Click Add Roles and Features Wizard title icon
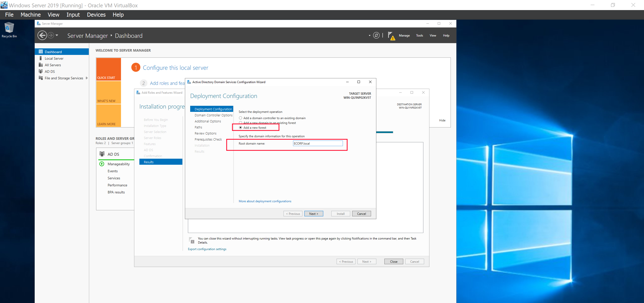644x303 pixels. tap(138, 92)
